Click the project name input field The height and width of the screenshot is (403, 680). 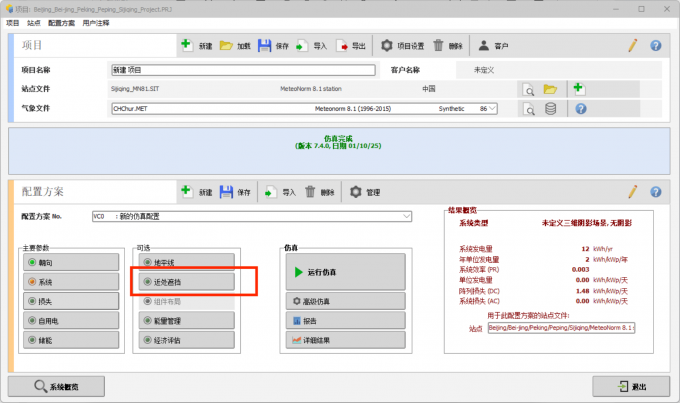click(x=243, y=70)
